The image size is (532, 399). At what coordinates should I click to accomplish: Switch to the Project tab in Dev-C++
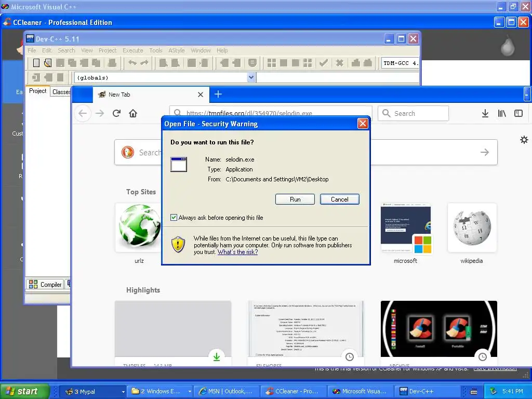[x=37, y=91]
